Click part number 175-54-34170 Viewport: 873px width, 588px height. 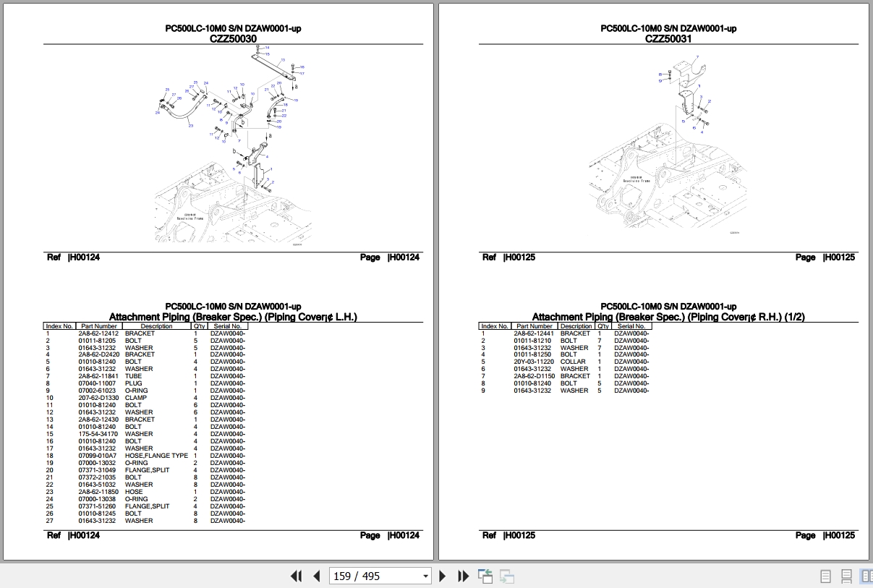coord(98,434)
